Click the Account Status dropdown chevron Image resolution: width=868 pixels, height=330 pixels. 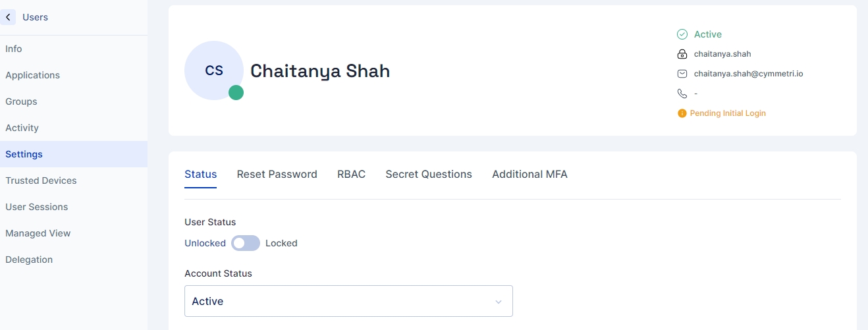pos(499,302)
